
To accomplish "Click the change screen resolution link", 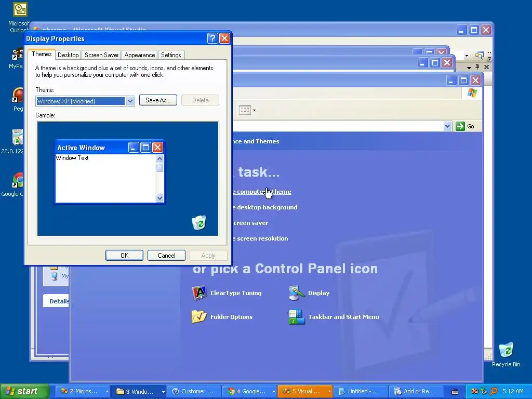I will 260,238.
